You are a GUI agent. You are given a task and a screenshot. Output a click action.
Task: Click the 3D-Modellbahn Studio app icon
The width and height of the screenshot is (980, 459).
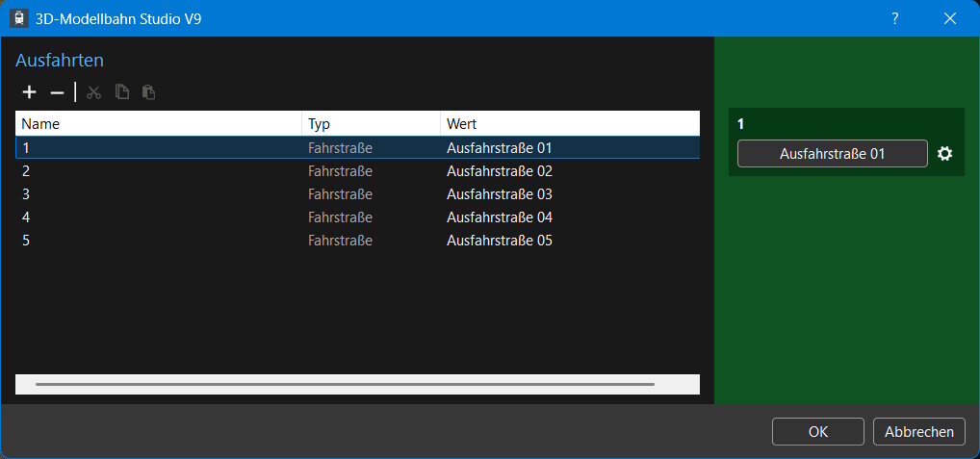click(18, 18)
